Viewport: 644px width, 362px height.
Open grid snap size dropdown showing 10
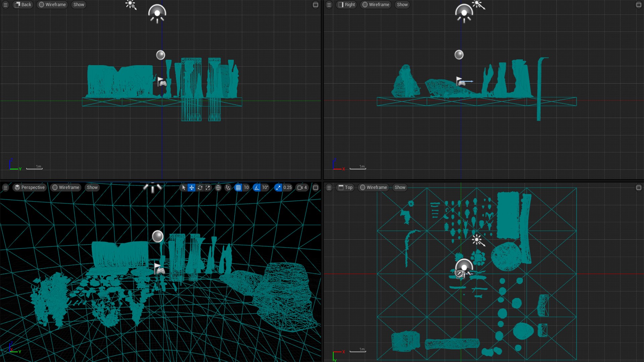[247, 188]
